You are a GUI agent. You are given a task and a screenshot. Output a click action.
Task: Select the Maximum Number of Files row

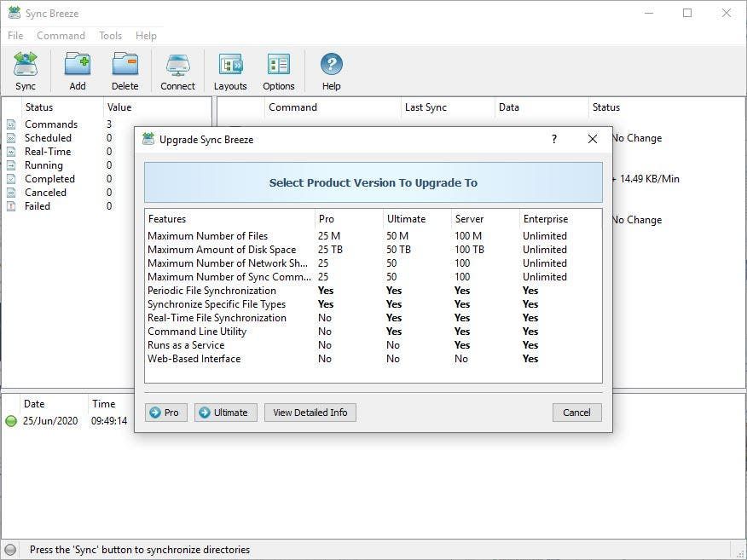pyautogui.click(x=373, y=236)
